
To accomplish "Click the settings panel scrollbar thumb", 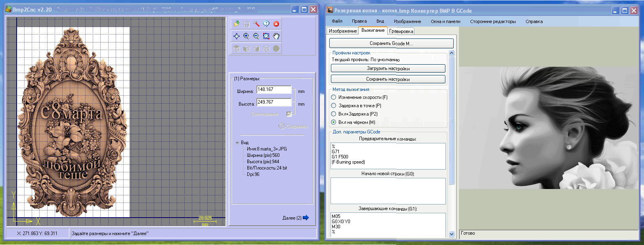I will [x=451, y=120].
